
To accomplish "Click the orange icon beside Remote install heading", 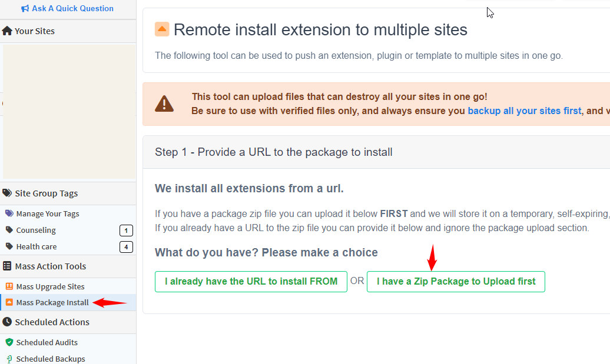I will (x=162, y=29).
